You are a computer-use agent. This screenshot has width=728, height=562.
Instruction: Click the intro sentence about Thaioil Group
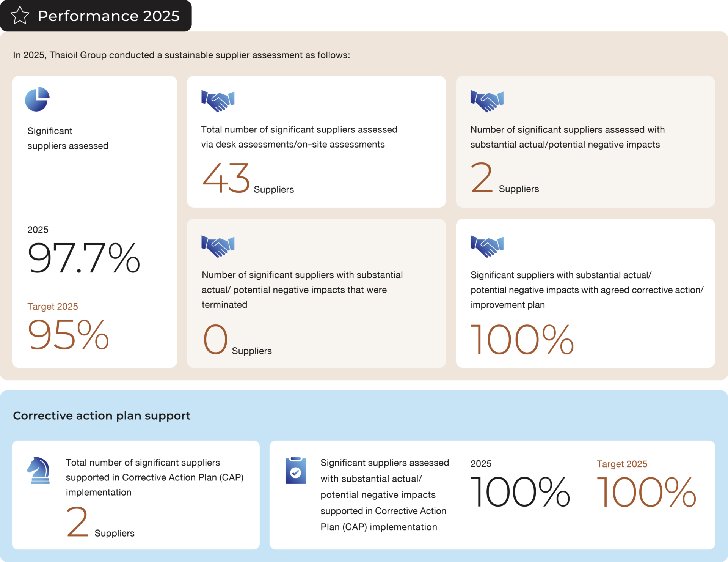point(181,55)
